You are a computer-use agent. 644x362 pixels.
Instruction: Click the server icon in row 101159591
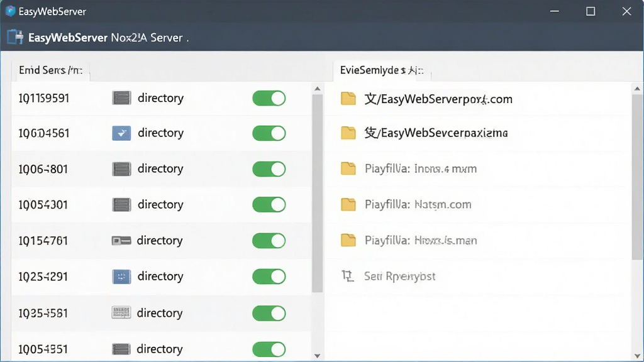pos(121,98)
